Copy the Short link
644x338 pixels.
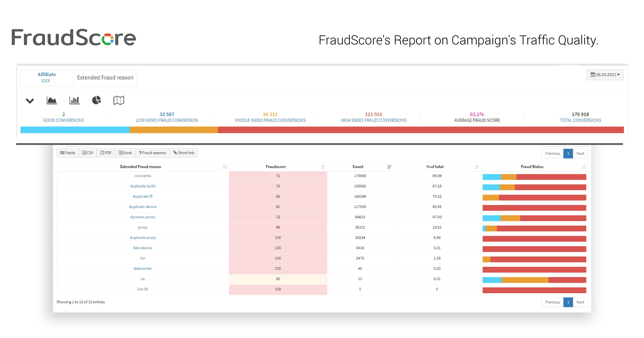[184, 153]
